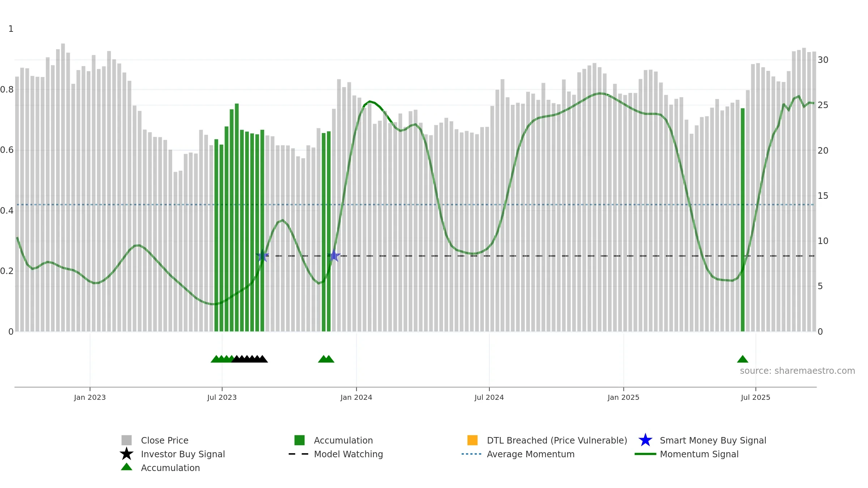Click the orange DTL Breached legend swatch
This screenshot has height=488, width=868.
click(472, 440)
